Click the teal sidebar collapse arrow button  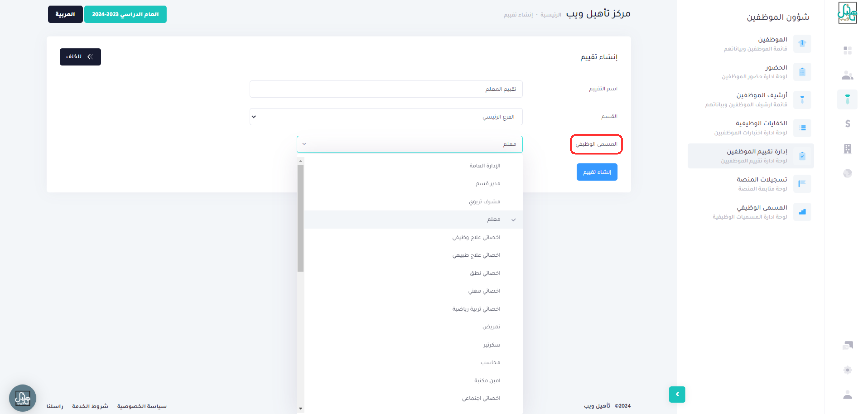click(x=677, y=394)
